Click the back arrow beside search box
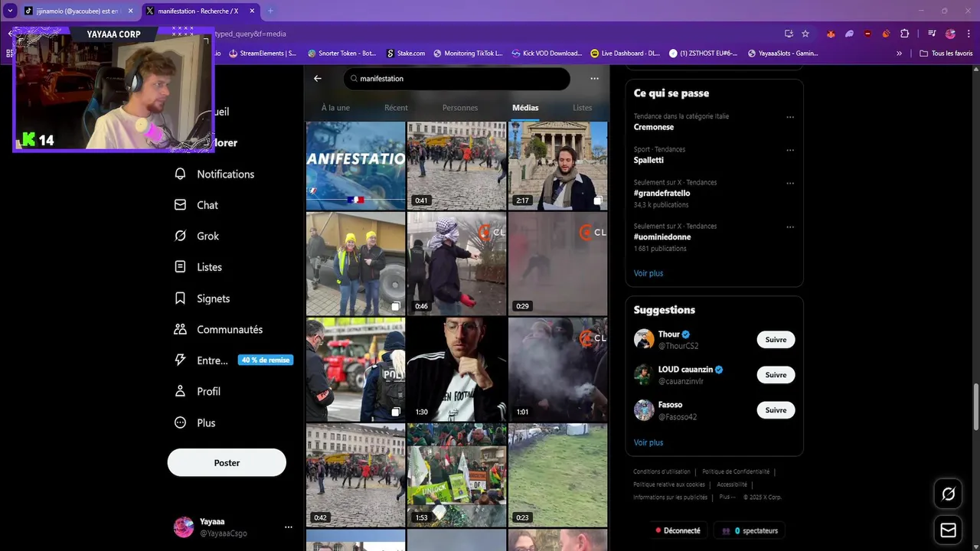 pyautogui.click(x=318, y=78)
